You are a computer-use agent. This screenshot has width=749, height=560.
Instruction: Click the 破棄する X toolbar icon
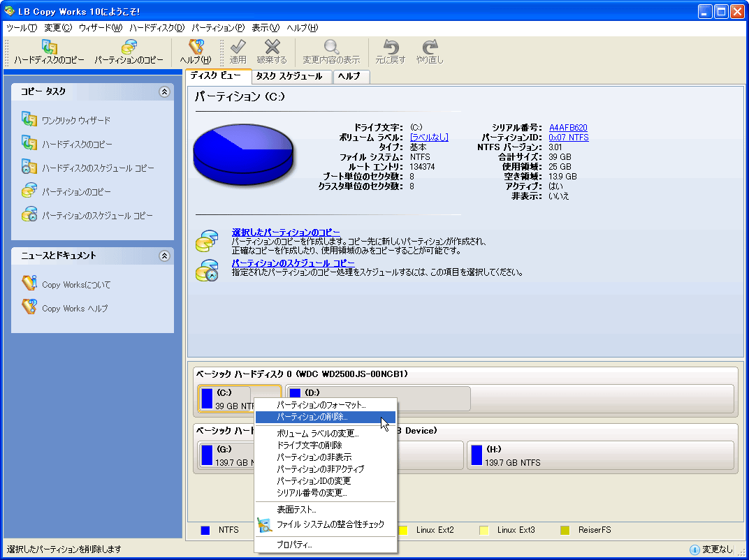pyautogui.click(x=272, y=47)
